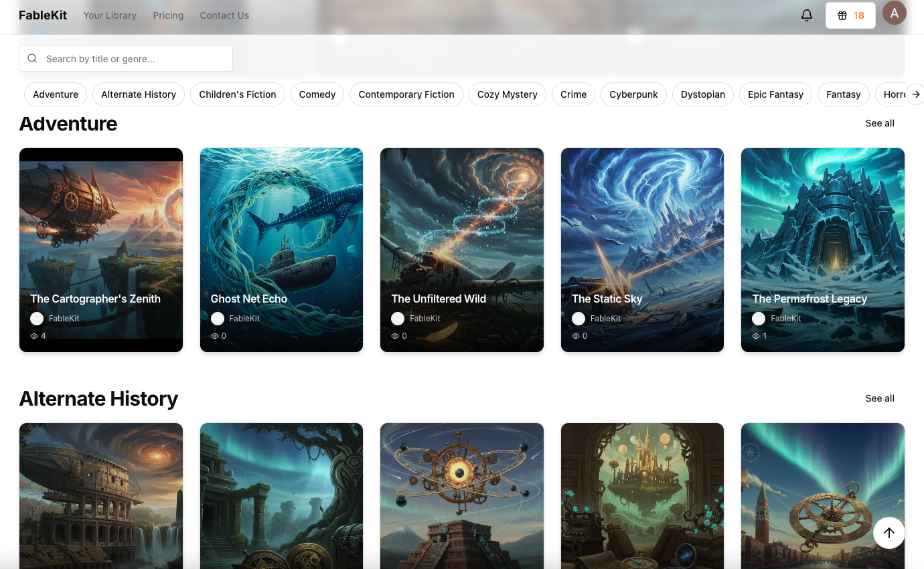Click the search magnifier icon
Image resolution: width=924 pixels, height=569 pixels.
click(x=32, y=58)
